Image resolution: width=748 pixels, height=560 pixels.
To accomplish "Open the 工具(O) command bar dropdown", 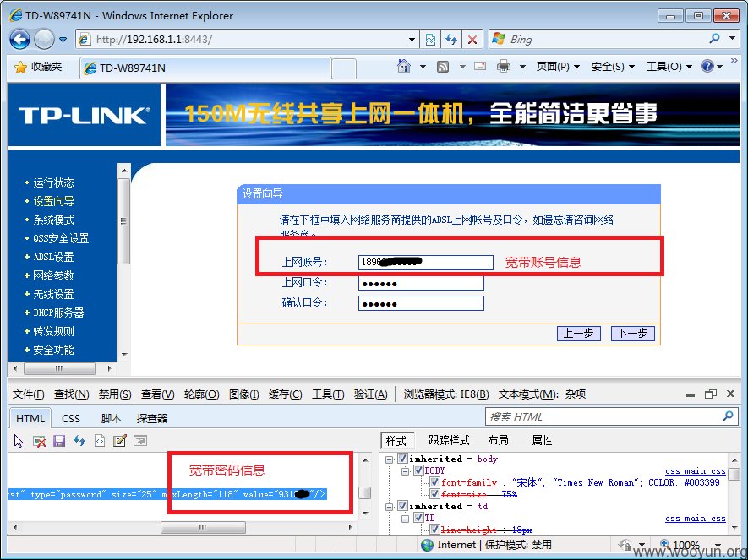I will (669, 67).
